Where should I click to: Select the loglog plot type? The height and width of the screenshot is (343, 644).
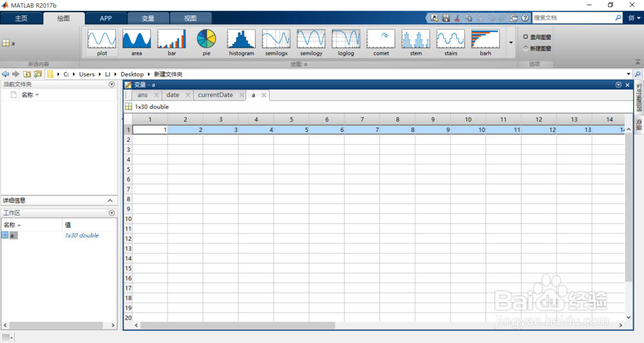pos(346,42)
